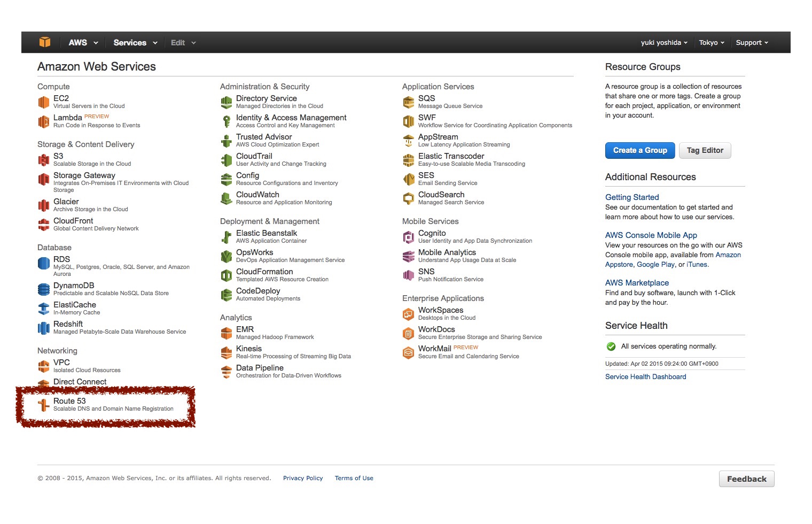812x524 pixels.
Task: Click the OpsWorks icon
Action: (x=227, y=256)
